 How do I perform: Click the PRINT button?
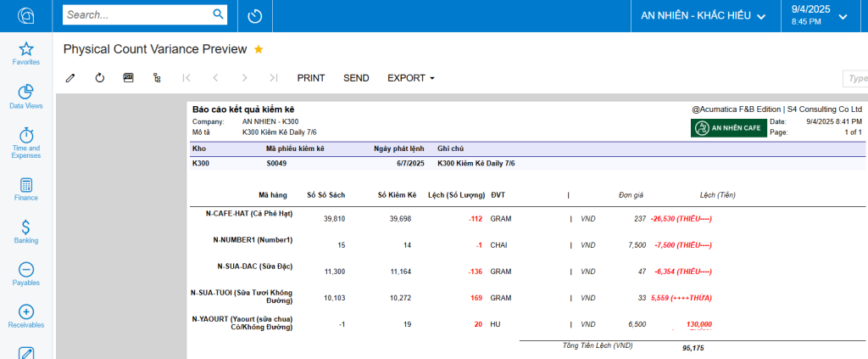311,78
